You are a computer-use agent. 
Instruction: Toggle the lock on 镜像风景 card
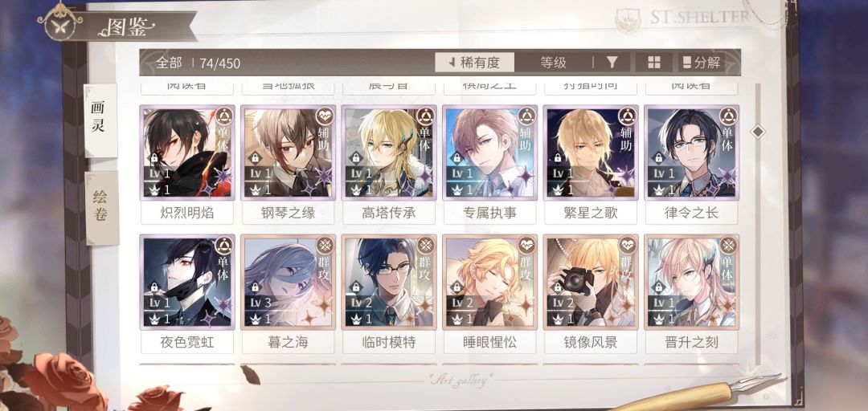(558, 287)
